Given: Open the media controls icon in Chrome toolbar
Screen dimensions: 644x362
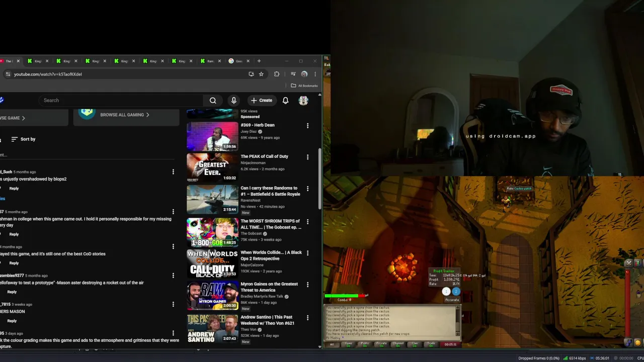Looking at the screenshot, I should pyautogui.click(x=293, y=74).
